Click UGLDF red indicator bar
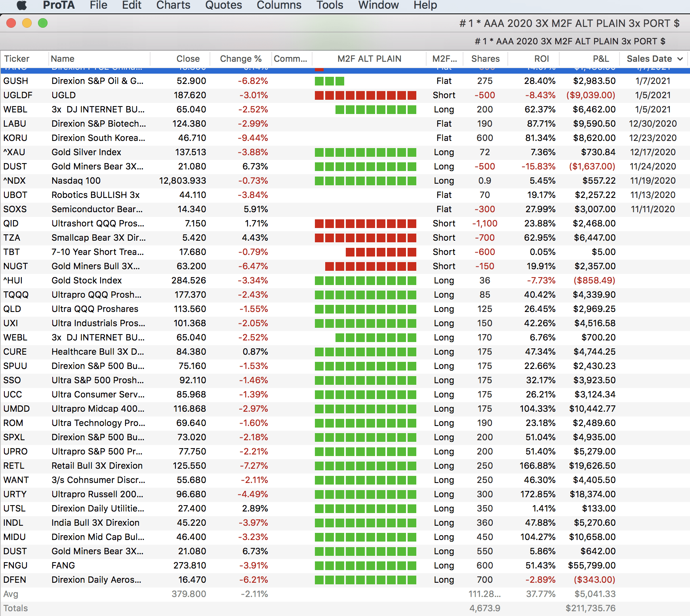Screen dimensions: 690x616 (x=365, y=95)
